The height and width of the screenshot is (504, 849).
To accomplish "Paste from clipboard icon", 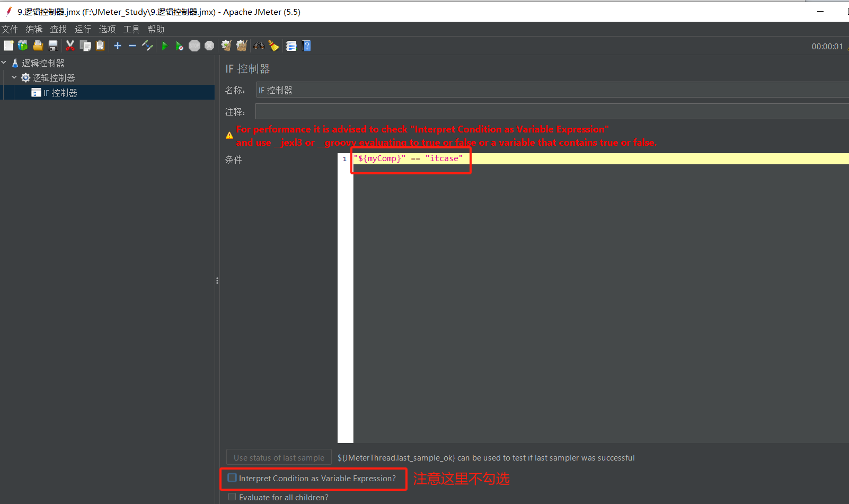I will [x=100, y=46].
